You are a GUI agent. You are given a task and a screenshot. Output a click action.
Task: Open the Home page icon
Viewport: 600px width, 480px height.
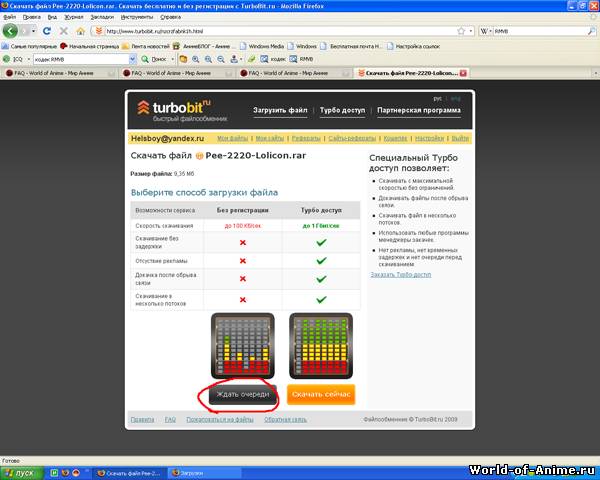click(x=80, y=31)
